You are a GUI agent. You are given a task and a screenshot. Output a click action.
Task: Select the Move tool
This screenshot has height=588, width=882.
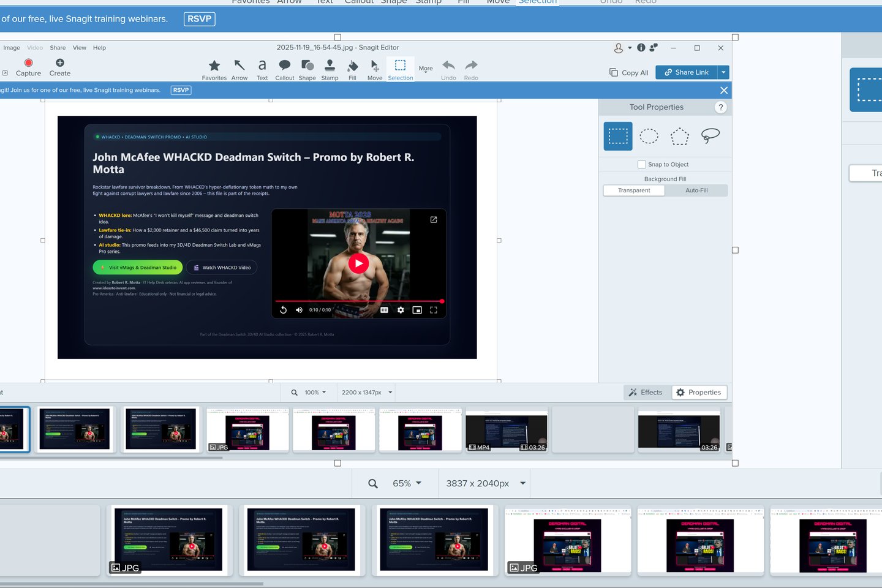click(375, 69)
